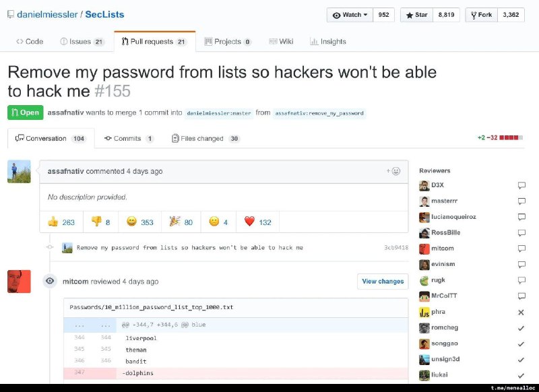Click comment icon next to MrColTT
The image size is (539, 392).
521,296
